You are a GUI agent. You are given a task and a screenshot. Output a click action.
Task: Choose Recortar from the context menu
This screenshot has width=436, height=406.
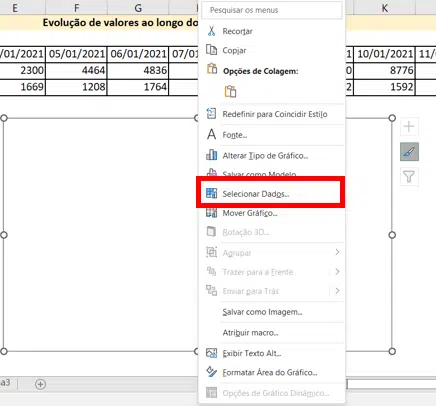point(271,31)
